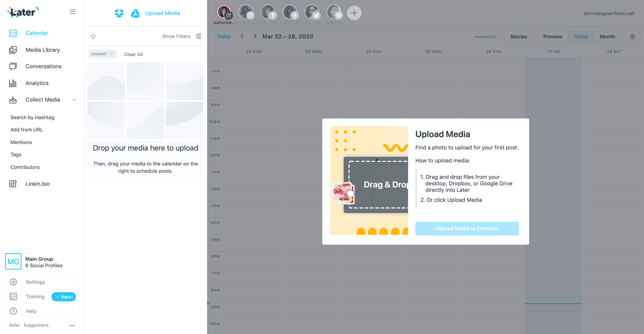Viewport: 644px width, 334px height.
Task: Open Training section
Action: [x=35, y=296]
